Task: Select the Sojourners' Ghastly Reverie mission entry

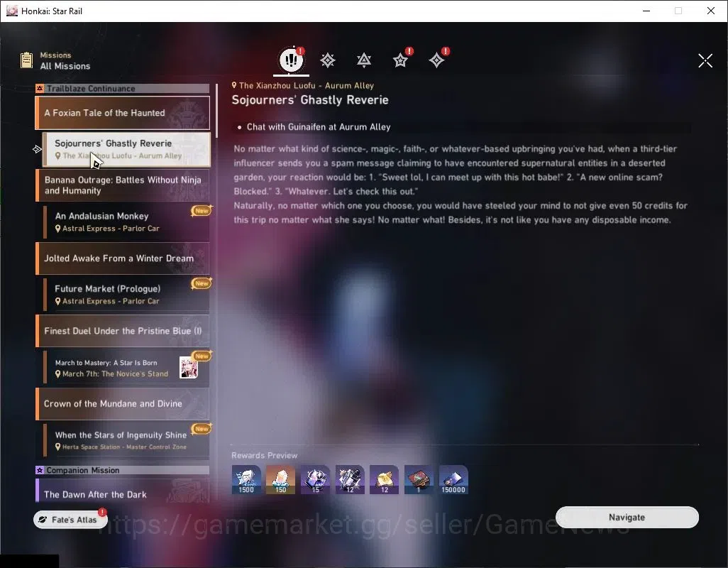Action: point(126,149)
